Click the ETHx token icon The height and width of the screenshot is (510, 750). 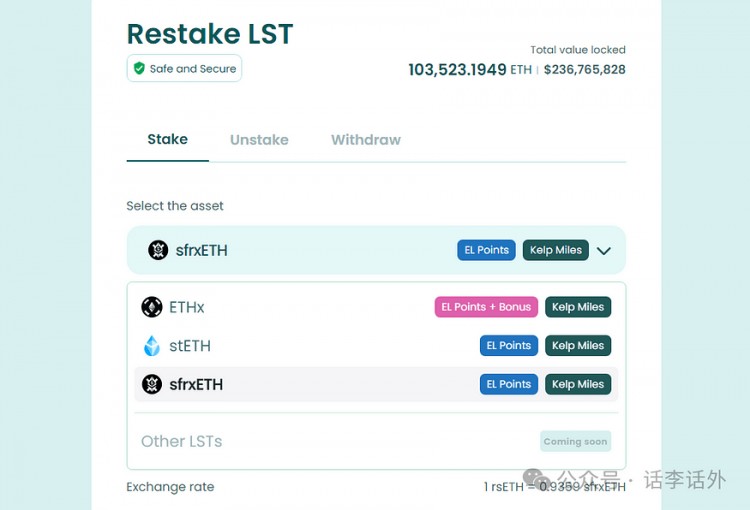point(152,307)
